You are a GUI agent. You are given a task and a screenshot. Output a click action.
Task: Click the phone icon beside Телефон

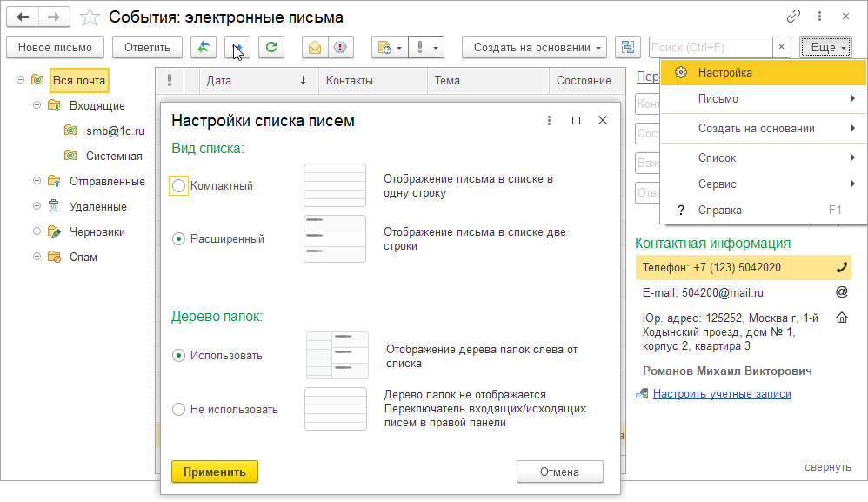click(841, 267)
